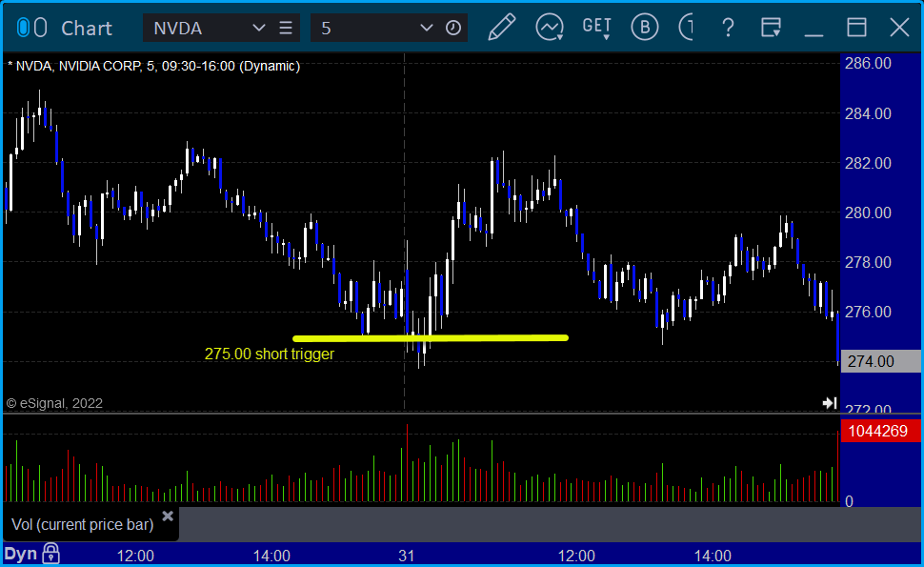The image size is (924, 567).
Task: Open the NVDA symbol dropdown arrow
Action: (258, 28)
